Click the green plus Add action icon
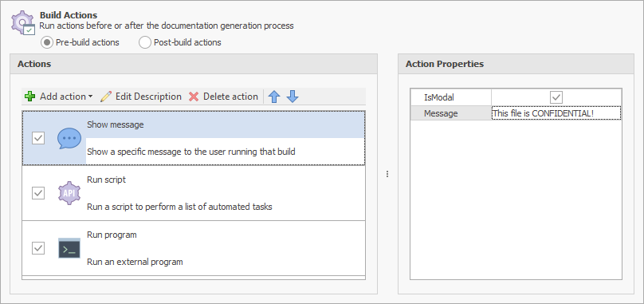This screenshot has height=304, width=644. point(30,97)
